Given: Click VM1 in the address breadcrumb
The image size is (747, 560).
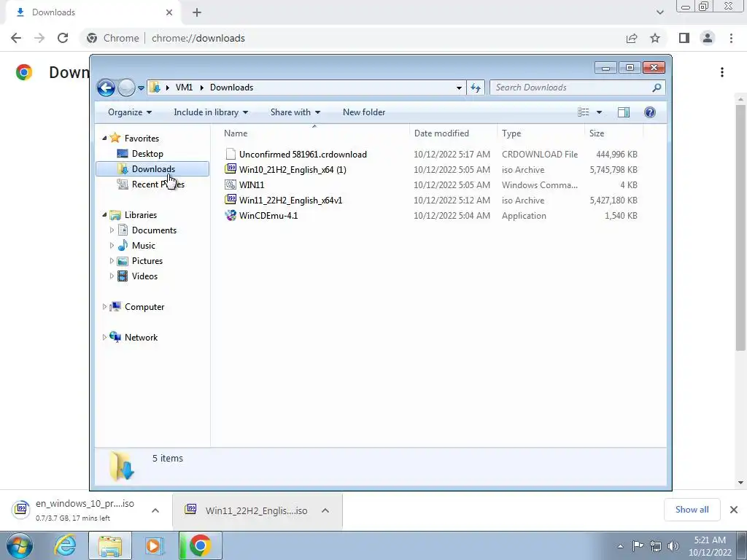Looking at the screenshot, I should click(x=184, y=87).
